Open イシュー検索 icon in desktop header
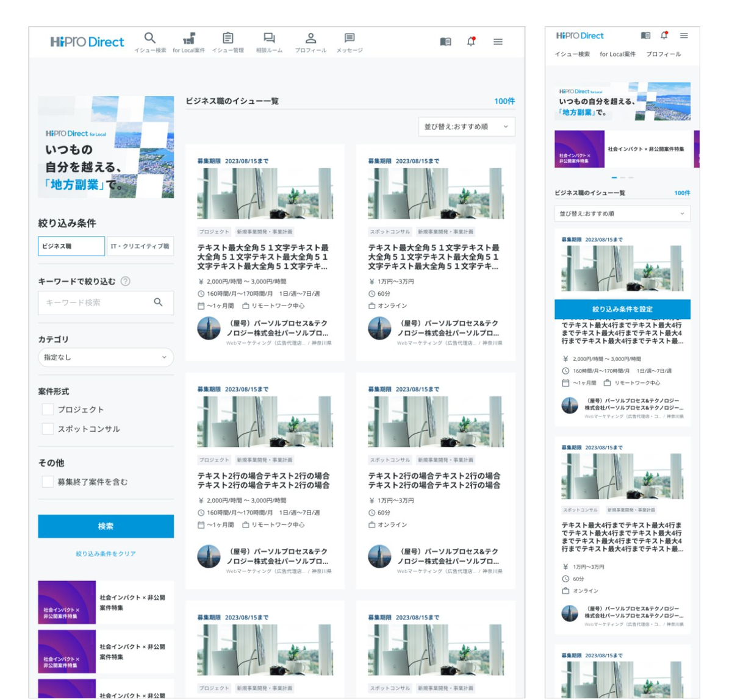Screen dimensions: 732x700 click(150, 38)
